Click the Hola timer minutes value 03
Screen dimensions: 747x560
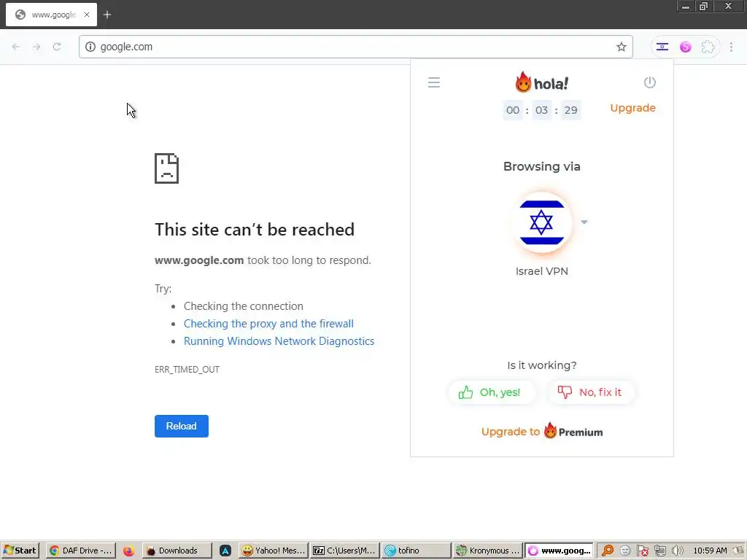click(x=541, y=110)
